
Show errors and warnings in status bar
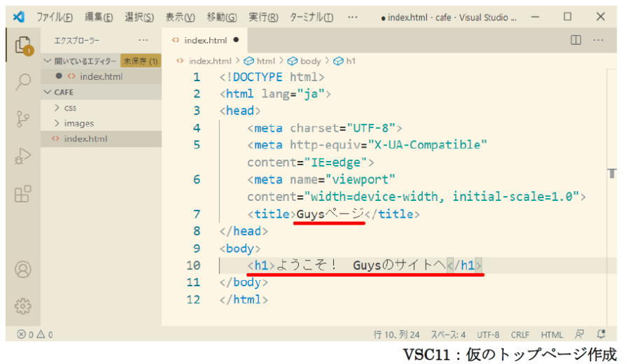[x=35, y=335]
